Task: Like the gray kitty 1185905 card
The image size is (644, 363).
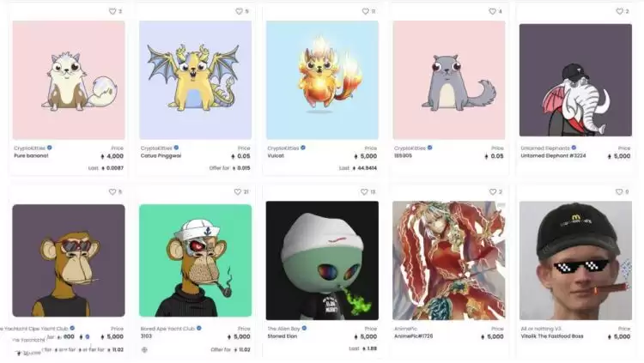Action: (492, 11)
